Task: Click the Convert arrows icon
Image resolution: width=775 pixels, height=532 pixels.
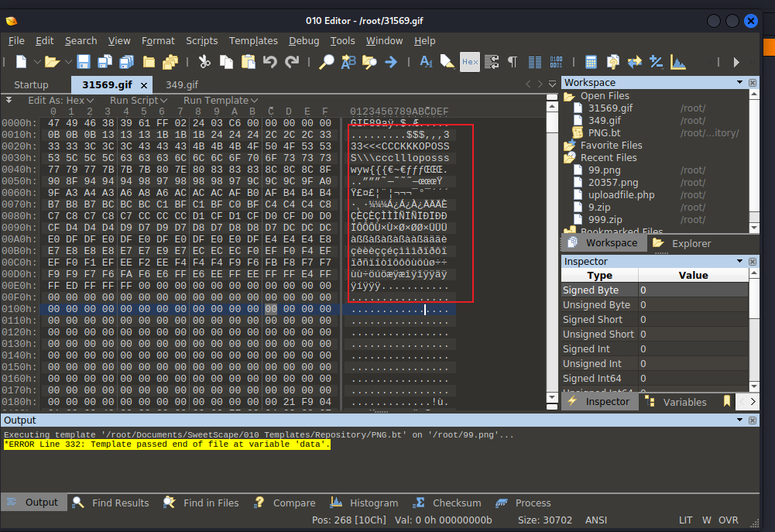Action: (635, 62)
